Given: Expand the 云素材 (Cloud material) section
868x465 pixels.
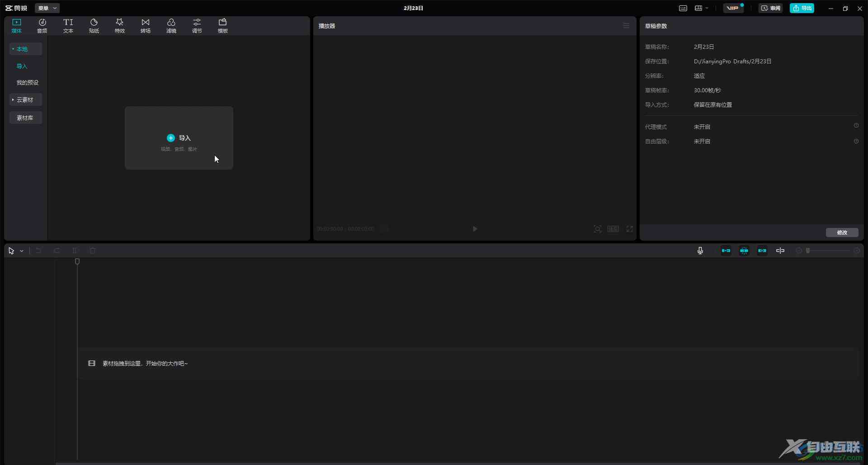Looking at the screenshot, I should (26, 100).
